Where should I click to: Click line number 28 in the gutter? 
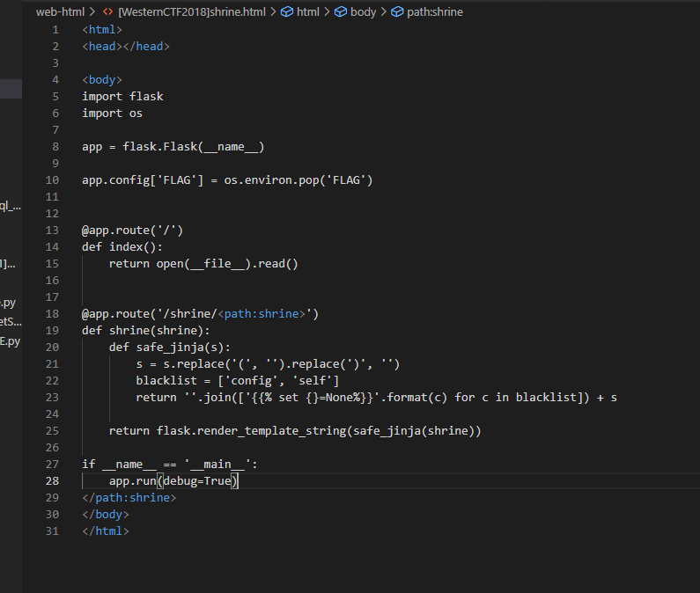[x=54, y=481]
